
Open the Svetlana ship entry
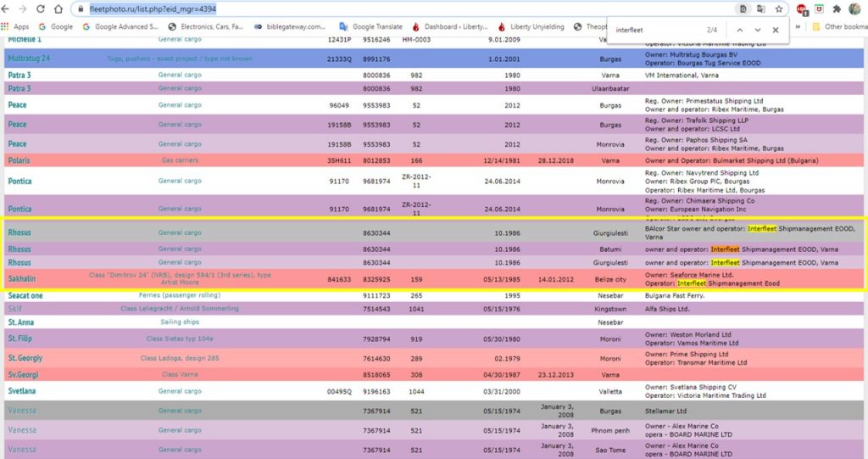[x=21, y=391]
